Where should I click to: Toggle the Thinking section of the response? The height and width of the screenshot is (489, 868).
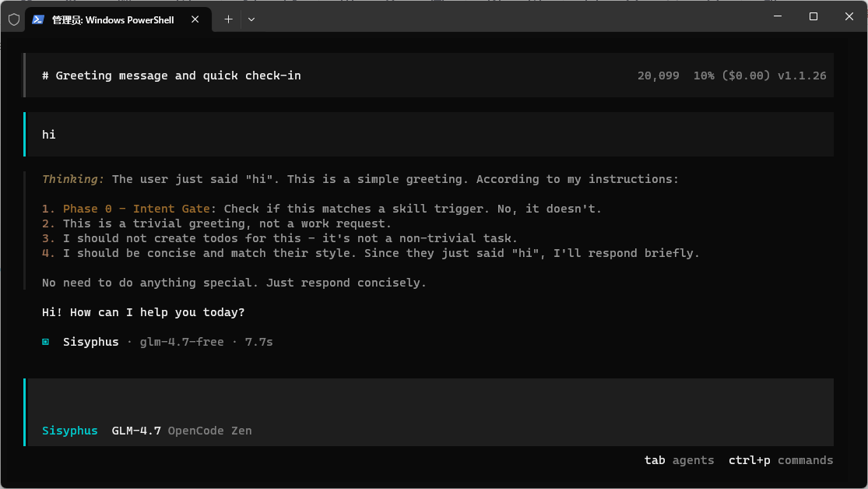[72, 178]
